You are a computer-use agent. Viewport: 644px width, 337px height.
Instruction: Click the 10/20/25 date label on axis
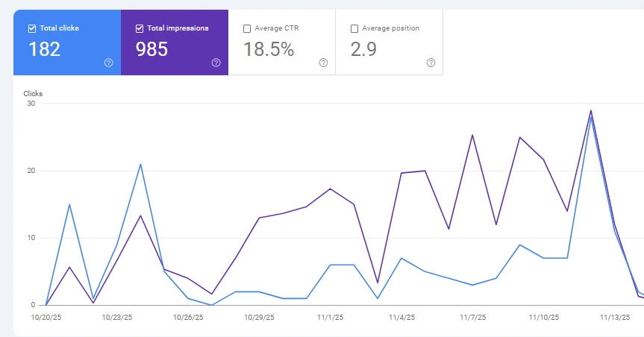coord(46,317)
